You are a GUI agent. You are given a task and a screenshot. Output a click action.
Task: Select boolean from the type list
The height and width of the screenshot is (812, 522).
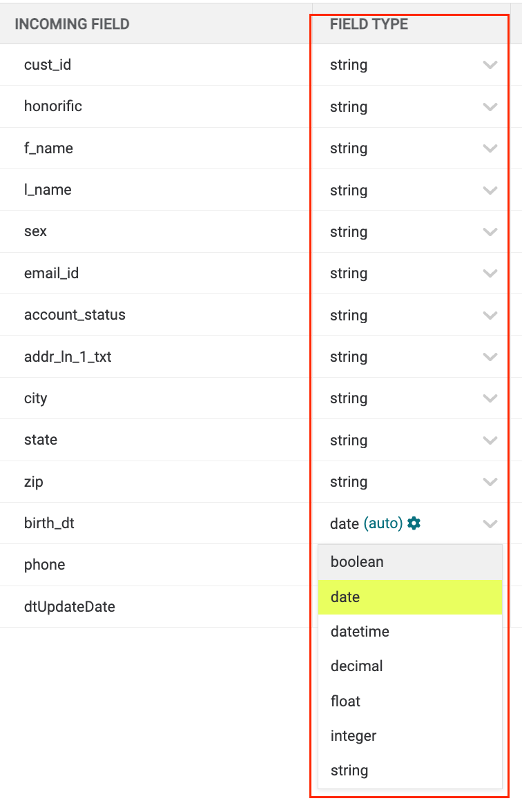click(410, 562)
